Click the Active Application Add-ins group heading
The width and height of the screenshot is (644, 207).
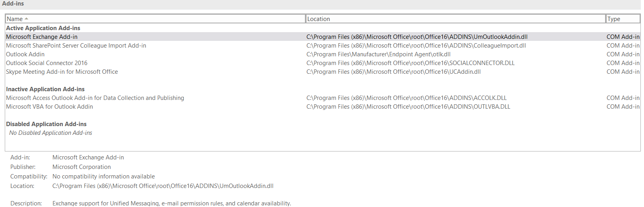coord(43,28)
